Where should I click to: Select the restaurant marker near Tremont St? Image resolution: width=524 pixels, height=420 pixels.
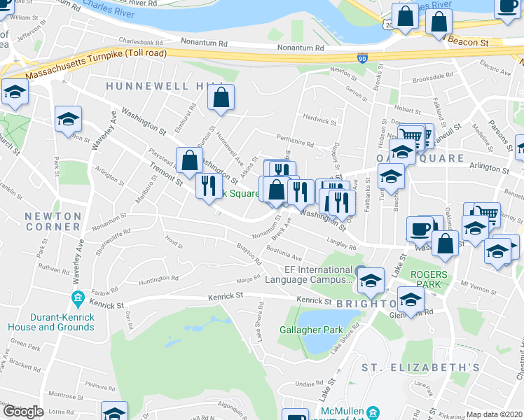[x=209, y=188]
